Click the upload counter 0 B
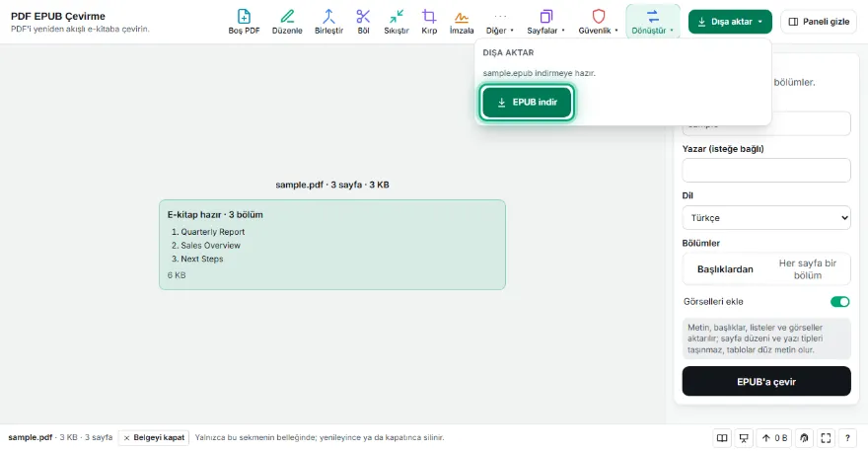868x451 pixels. [x=774, y=438]
